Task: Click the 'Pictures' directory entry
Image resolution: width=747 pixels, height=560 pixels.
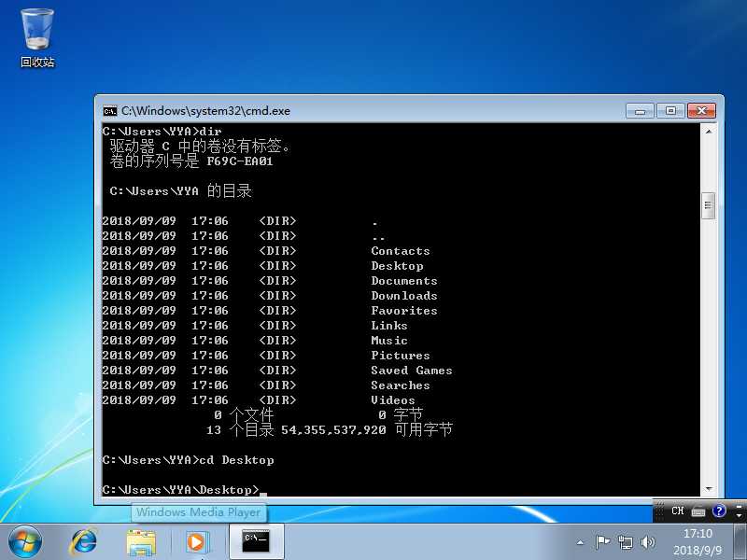Action: coord(401,356)
